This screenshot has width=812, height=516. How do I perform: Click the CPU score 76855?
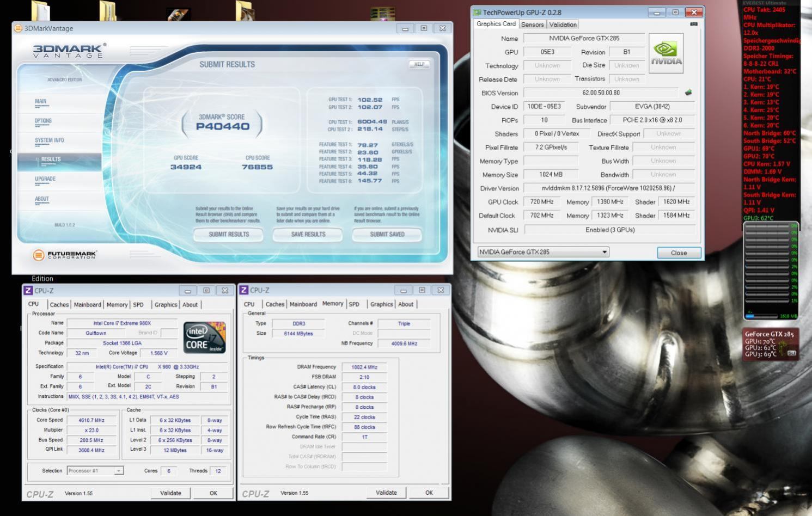coord(257,167)
